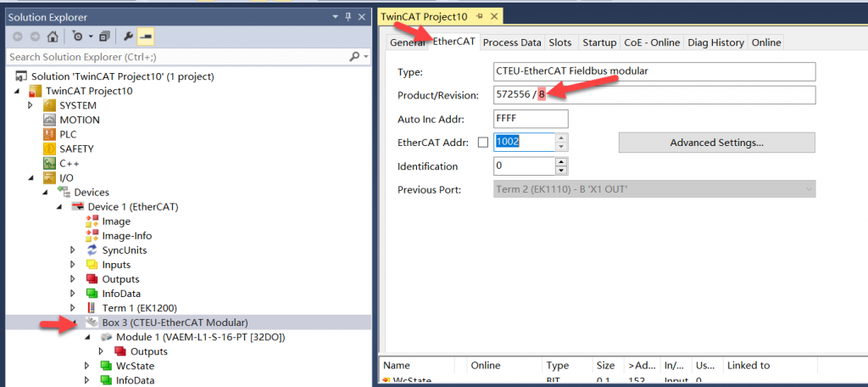Click the Product/Revision field 572556 / 8
The width and height of the screenshot is (868, 387).
pyautogui.click(x=654, y=95)
